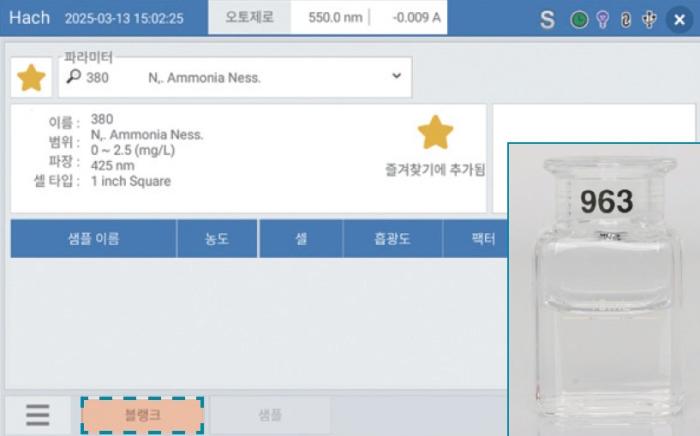Expand the parameter dropdown chevron

[396, 76]
